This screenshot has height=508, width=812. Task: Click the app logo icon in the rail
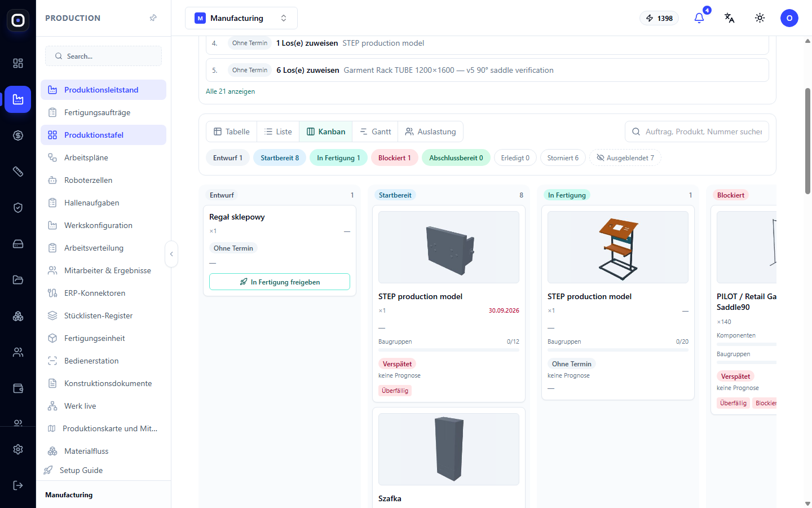pyautogui.click(x=18, y=20)
